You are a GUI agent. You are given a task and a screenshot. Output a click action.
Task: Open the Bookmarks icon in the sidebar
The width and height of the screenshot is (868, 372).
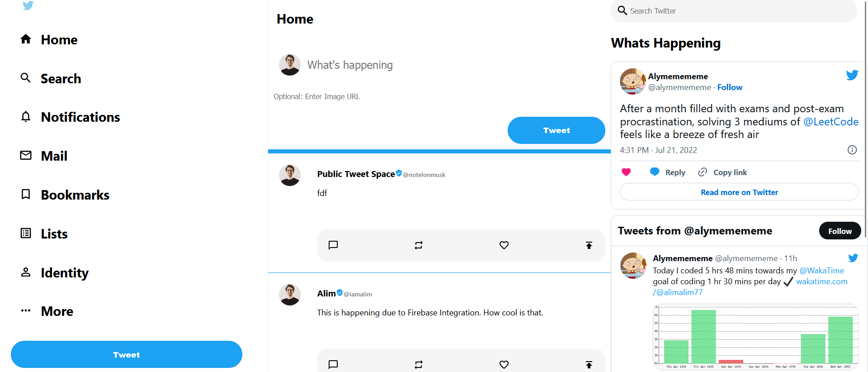click(26, 194)
